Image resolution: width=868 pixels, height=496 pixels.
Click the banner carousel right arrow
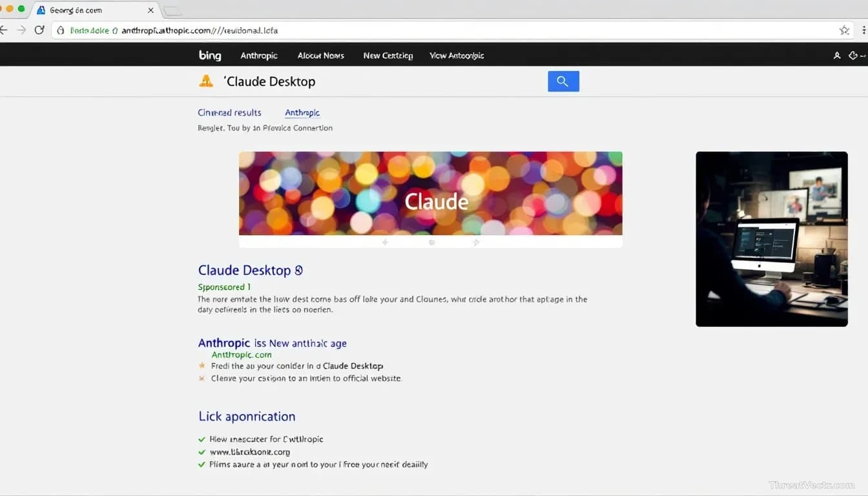pos(477,242)
